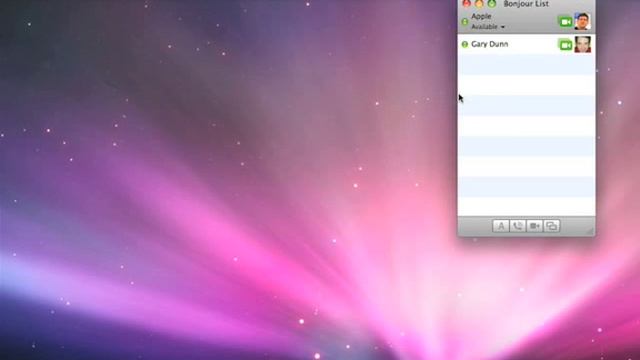The width and height of the screenshot is (640, 360).
Task: Click the resize grip of the Bonjour List window
Action: 590,231
